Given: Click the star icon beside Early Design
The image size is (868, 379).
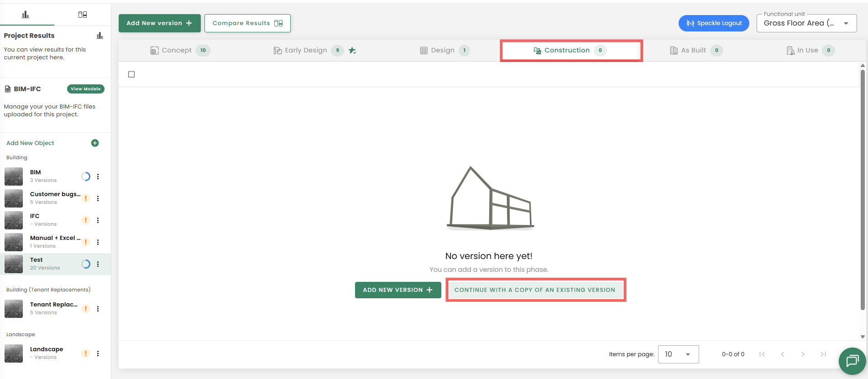Looking at the screenshot, I should point(352,51).
